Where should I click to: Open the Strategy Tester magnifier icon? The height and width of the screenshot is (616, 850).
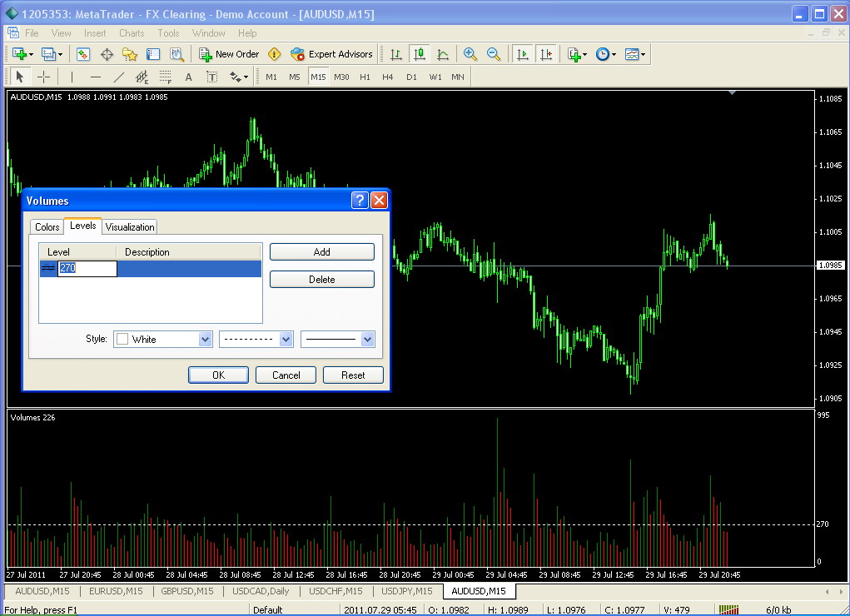click(x=176, y=54)
